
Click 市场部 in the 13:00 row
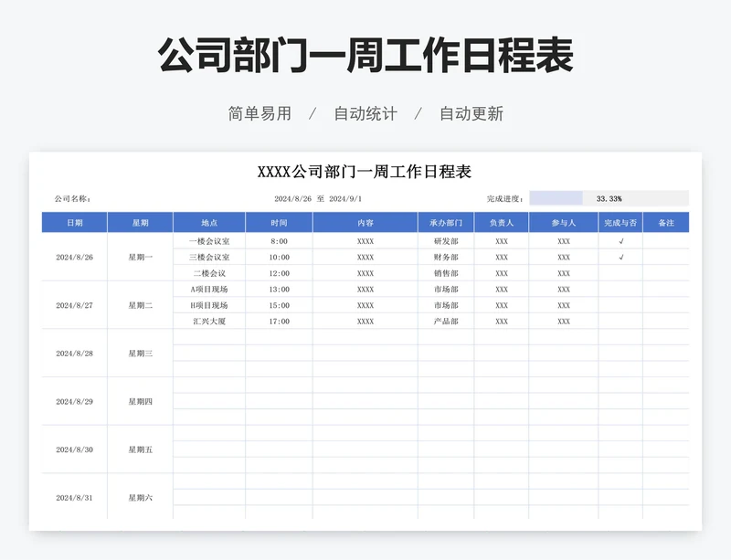click(x=446, y=289)
